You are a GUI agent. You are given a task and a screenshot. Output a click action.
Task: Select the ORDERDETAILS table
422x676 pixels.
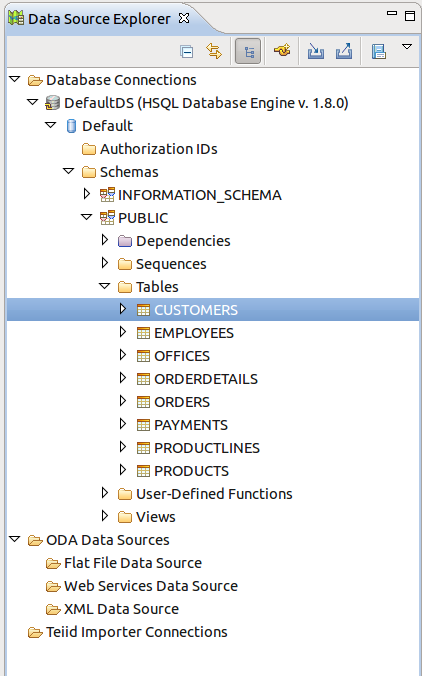click(206, 379)
